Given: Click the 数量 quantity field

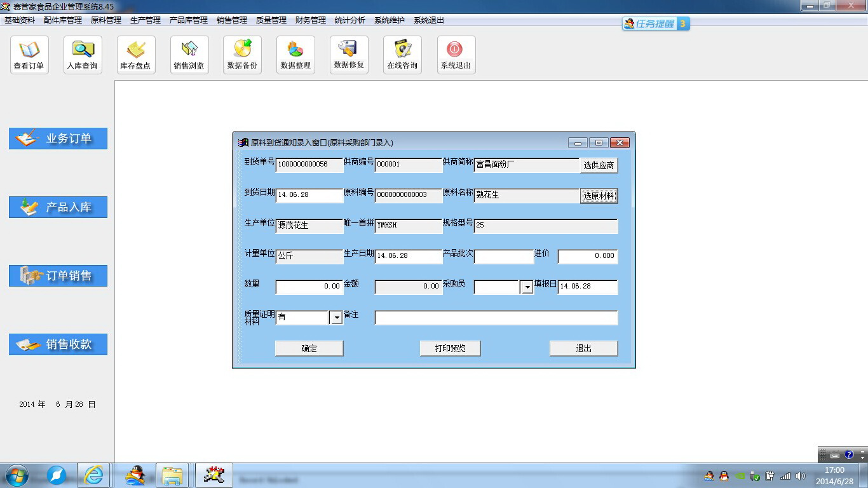Looking at the screenshot, I should (x=309, y=287).
